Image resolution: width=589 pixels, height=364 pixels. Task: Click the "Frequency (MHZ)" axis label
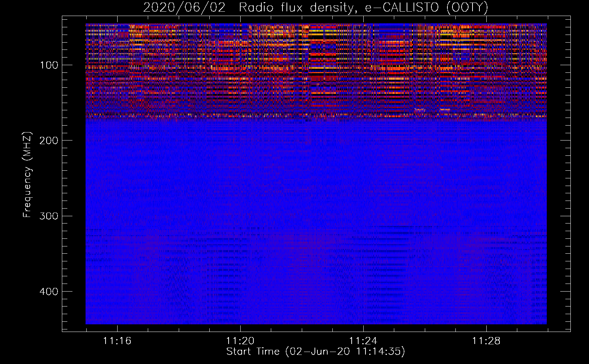(27, 174)
